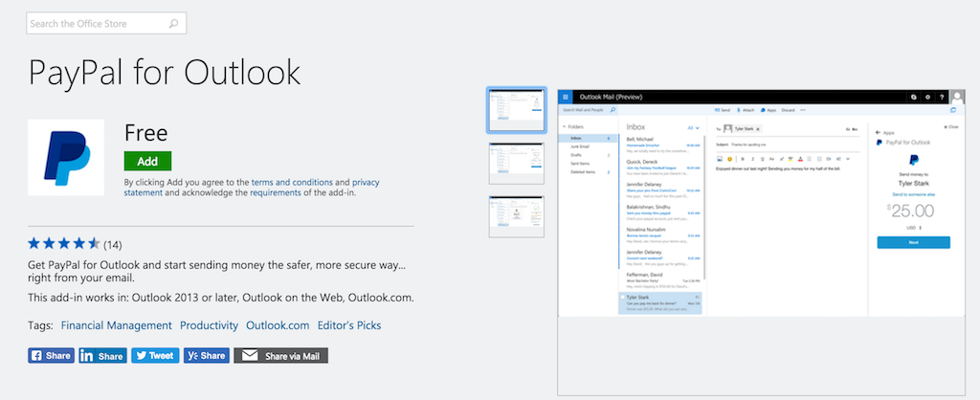Select the Inbox folder in preview
This screenshot has width=980, height=400.
tap(588, 138)
